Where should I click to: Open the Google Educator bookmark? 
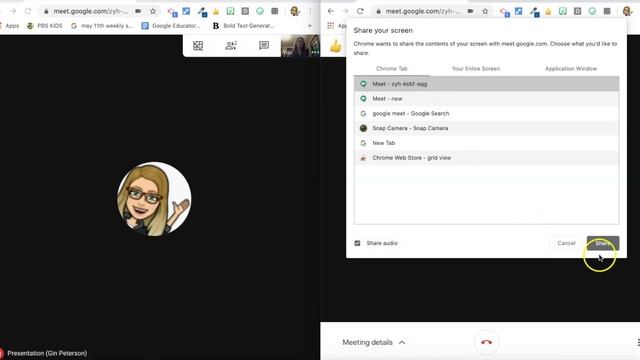(171, 26)
